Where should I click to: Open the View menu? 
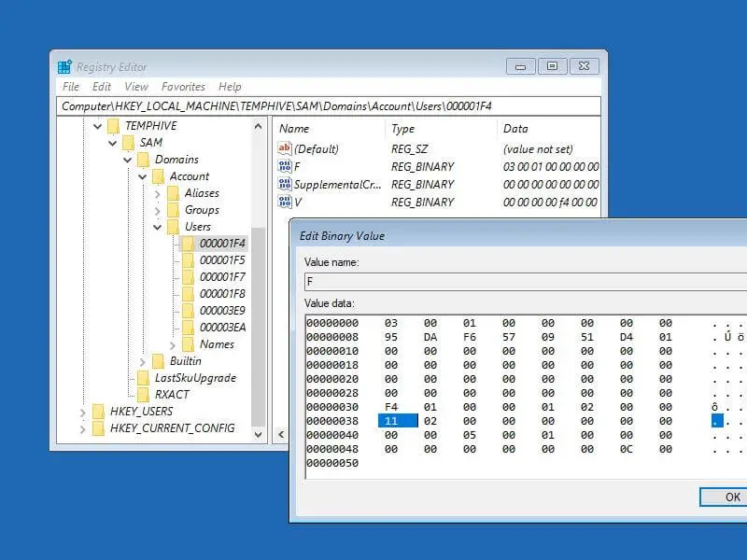pos(136,87)
